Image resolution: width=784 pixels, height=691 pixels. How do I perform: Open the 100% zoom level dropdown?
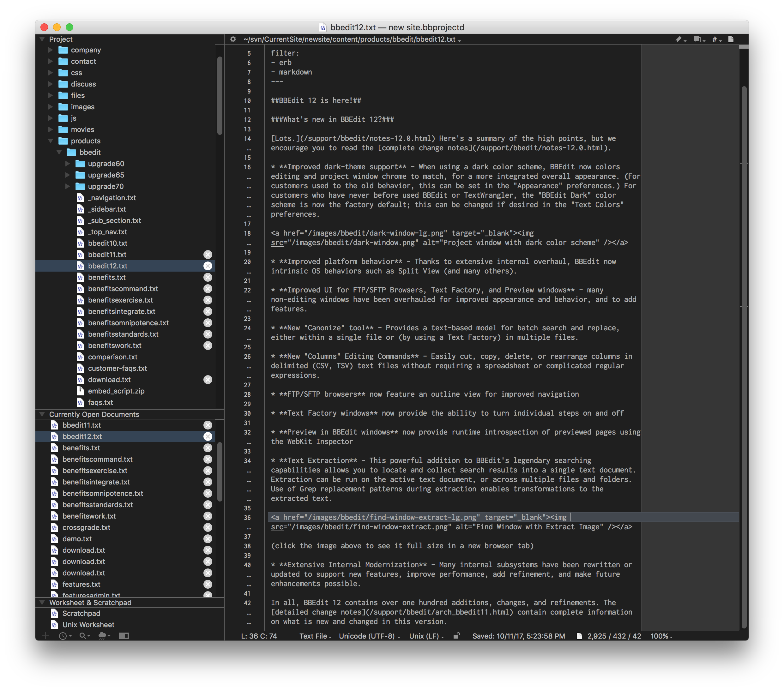[661, 636]
